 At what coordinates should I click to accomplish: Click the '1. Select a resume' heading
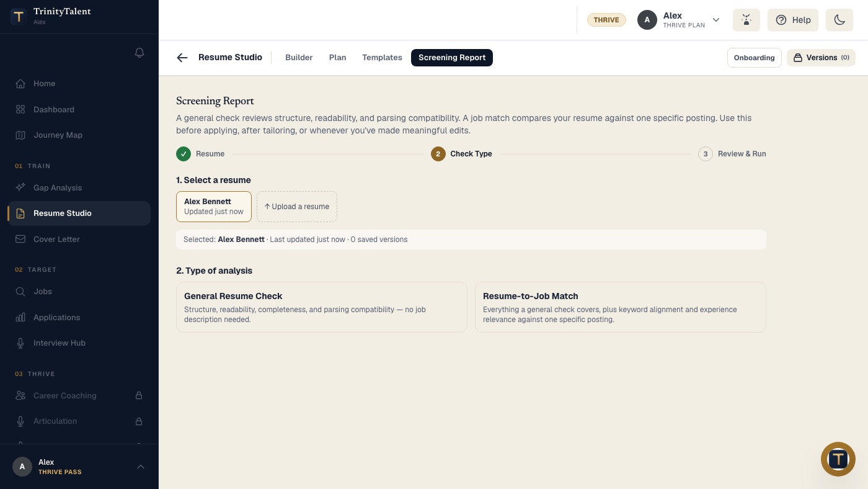coord(213,180)
